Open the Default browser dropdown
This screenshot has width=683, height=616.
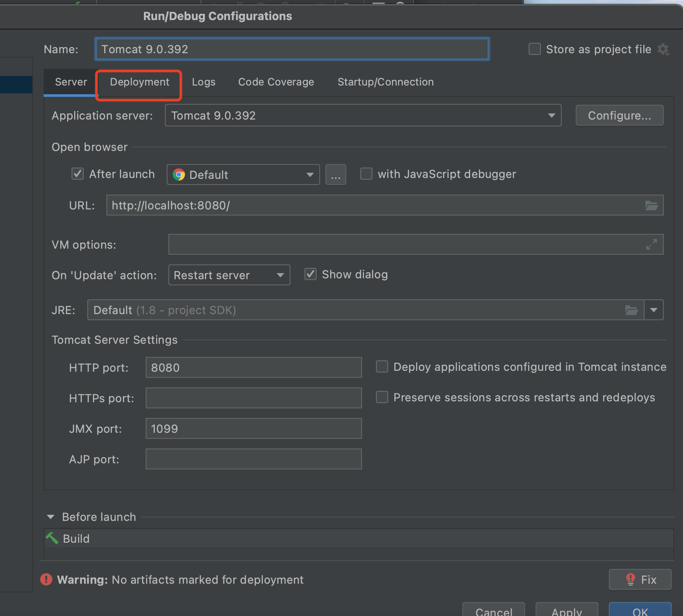click(243, 175)
